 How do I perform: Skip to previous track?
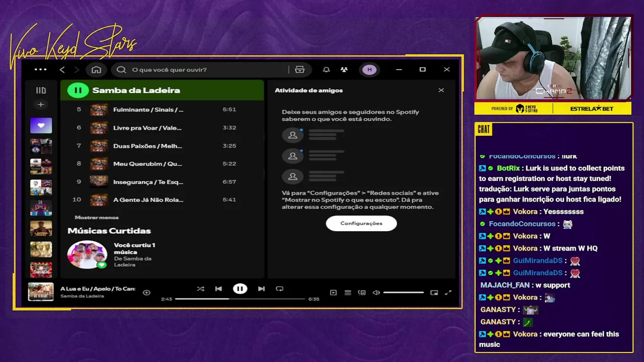point(218,289)
